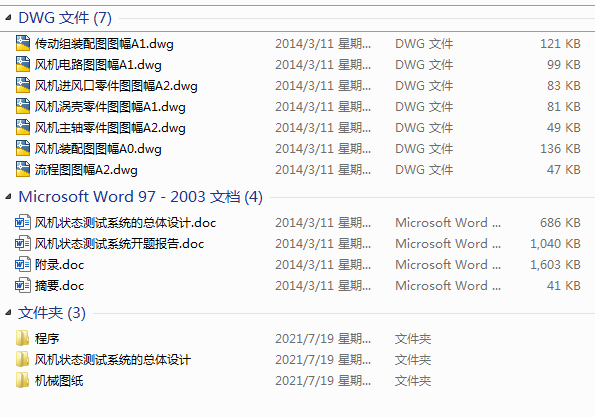Click the 136 KB size value
The width and height of the screenshot is (595, 417).
click(560, 149)
